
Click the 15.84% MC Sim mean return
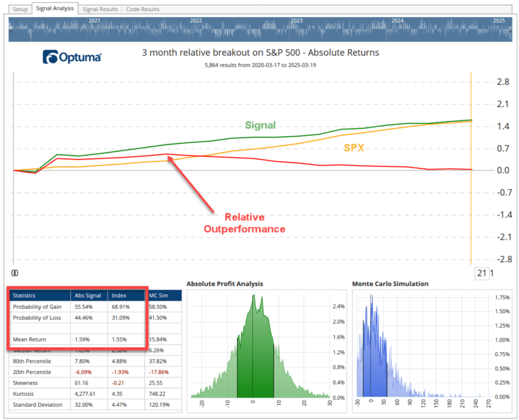[x=158, y=339]
